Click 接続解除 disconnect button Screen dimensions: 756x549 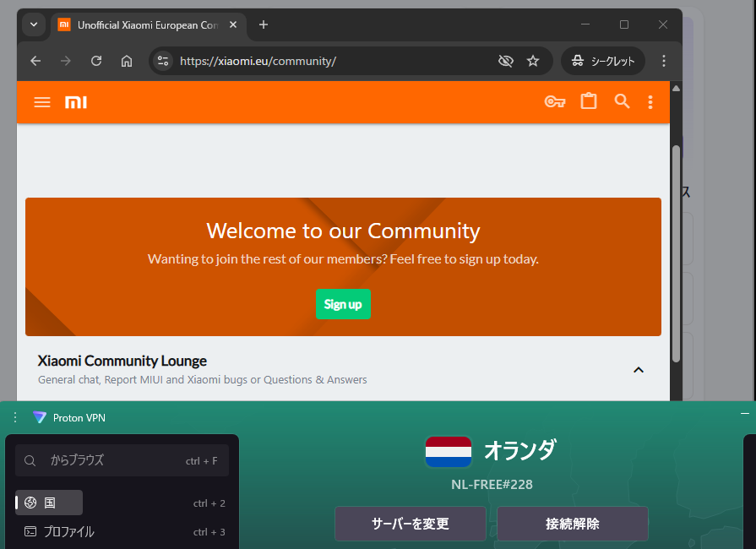pos(573,524)
